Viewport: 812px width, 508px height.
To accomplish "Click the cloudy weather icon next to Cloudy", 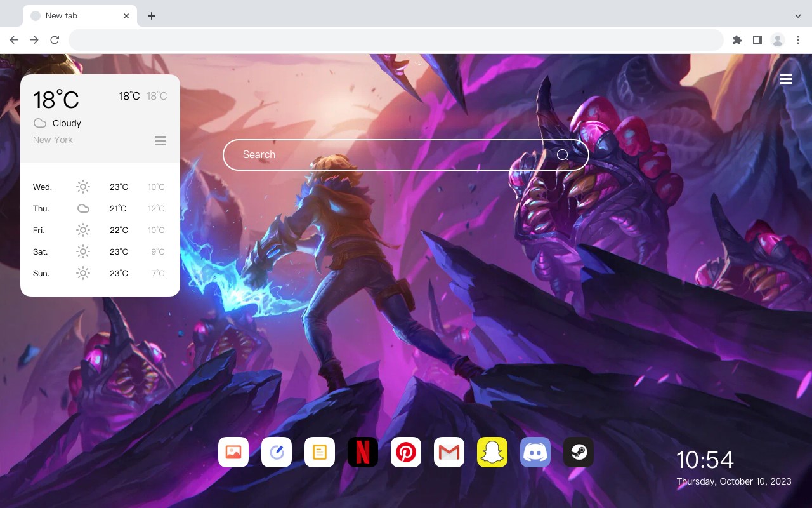I will point(40,123).
